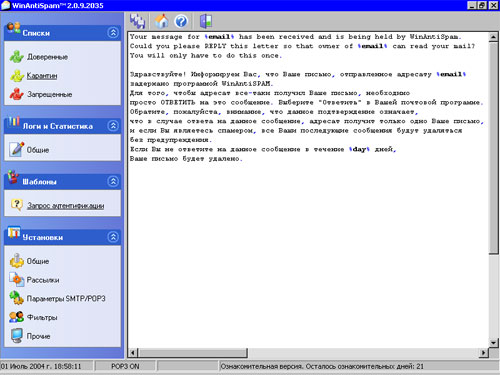Open the Доверенные list
Screen dimensions: 500x375
coord(47,57)
